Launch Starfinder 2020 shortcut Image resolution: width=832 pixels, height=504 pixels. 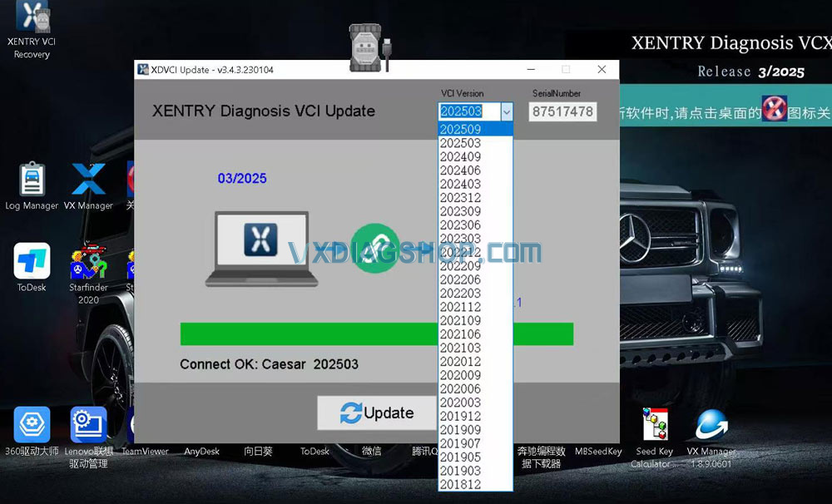(88, 274)
